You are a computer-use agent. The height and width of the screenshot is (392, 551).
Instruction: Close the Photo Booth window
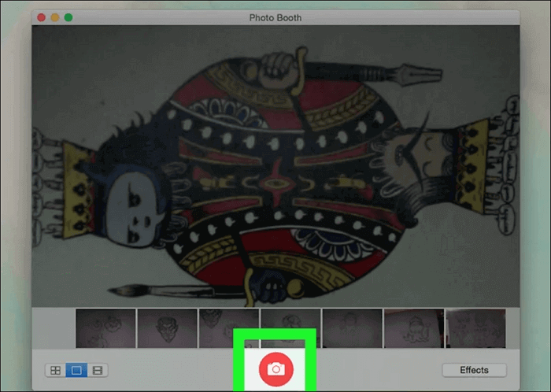coord(42,17)
